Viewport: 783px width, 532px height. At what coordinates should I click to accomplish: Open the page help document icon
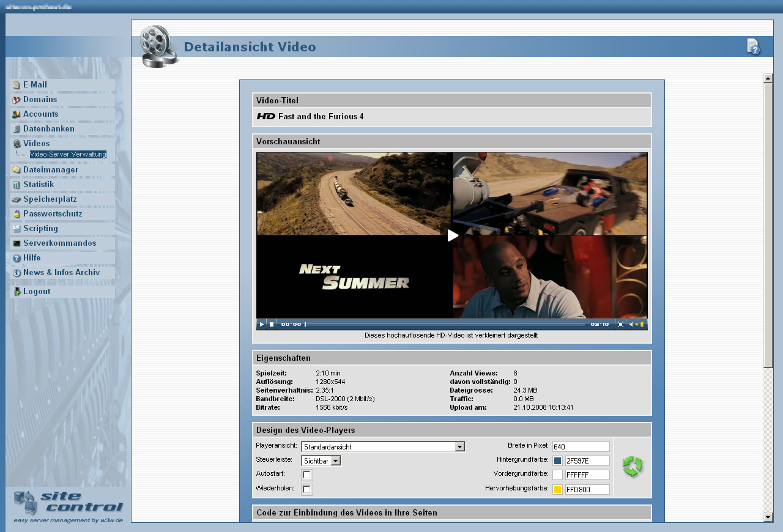[754, 46]
